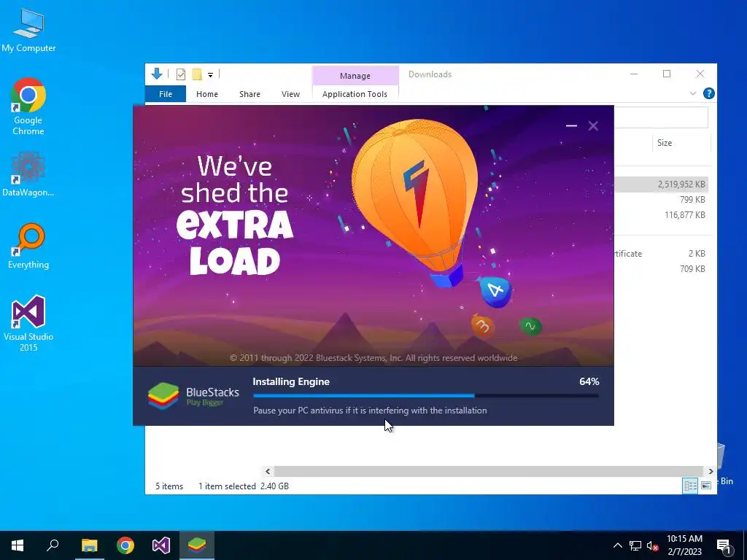The width and height of the screenshot is (747, 560).
Task: Open the notification center icon
Action: click(x=724, y=545)
